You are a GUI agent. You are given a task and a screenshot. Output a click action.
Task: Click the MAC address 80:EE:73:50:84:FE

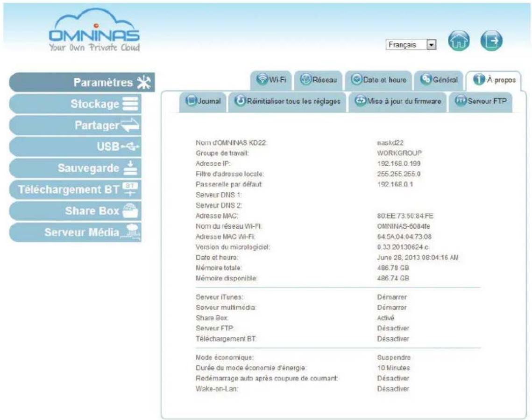pyautogui.click(x=405, y=216)
